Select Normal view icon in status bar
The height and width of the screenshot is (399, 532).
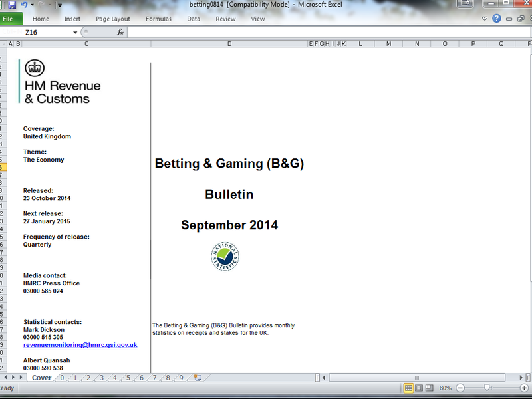click(x=408, y=388)
